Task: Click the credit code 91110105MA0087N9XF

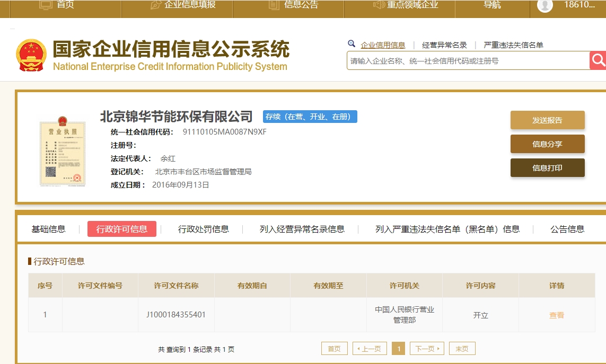Action: [225, 132]
